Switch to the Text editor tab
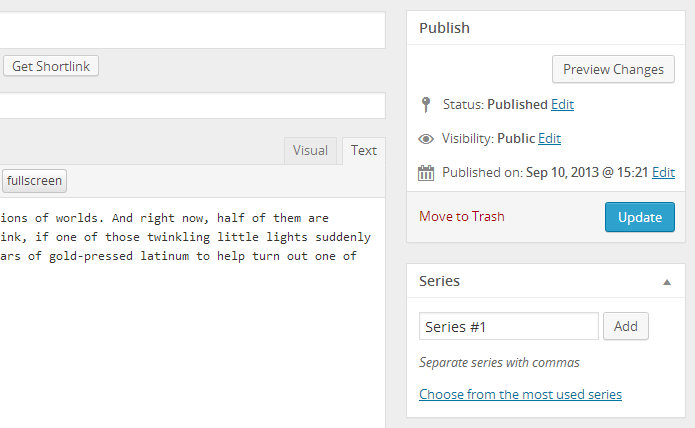The height and width of the screenshot is (428, 695). 364,150
